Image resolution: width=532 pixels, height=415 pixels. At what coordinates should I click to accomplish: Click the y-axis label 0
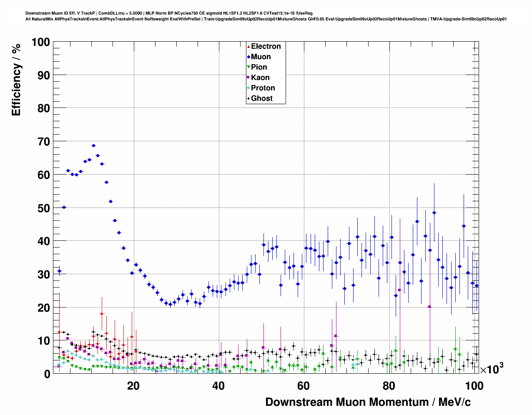47,374
